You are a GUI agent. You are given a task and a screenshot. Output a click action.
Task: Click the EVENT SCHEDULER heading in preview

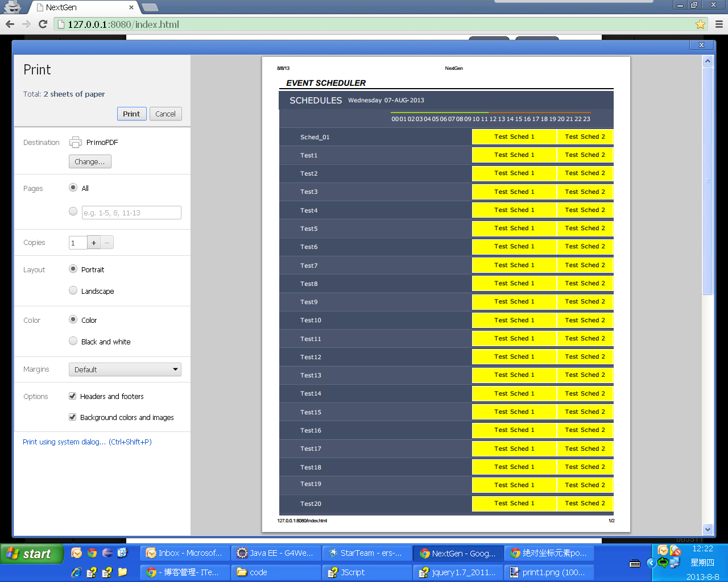click(x=326, y=83)
